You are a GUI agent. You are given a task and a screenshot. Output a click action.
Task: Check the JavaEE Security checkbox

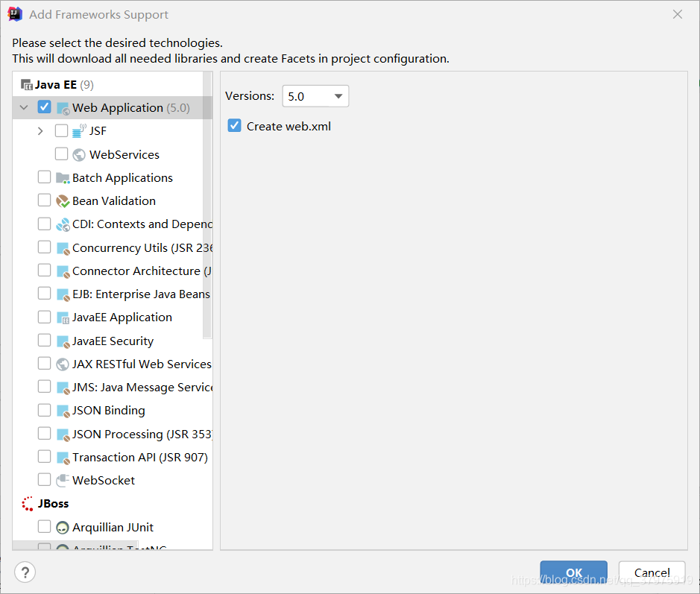click(x=44, y=340)
